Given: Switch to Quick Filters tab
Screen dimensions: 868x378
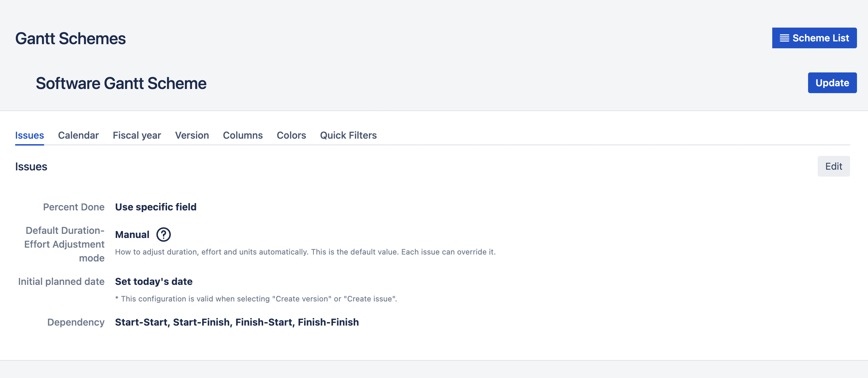Looking at the screenshot, I should 348,135.
